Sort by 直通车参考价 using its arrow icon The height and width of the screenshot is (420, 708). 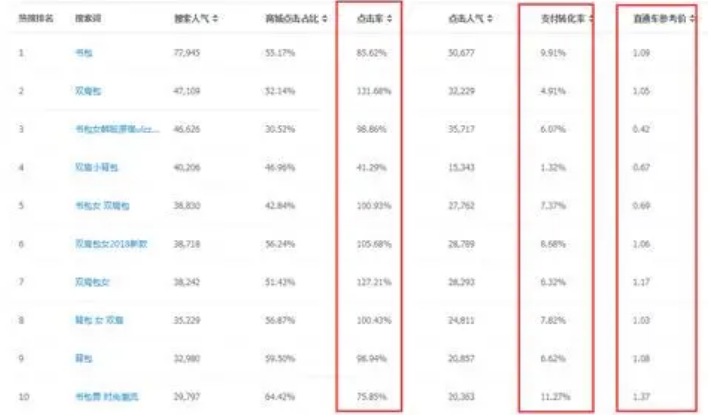point(692,19)
